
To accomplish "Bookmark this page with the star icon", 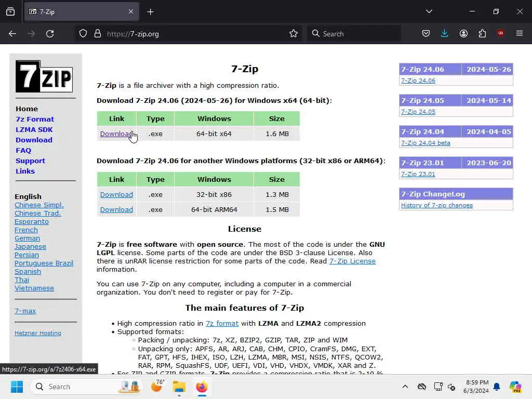I will point(294,34).
